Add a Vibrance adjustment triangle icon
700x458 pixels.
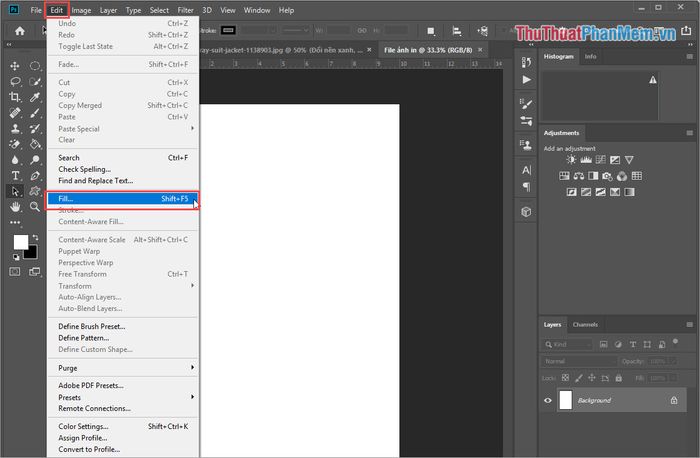pyautogui.click(x=629, y=160)
